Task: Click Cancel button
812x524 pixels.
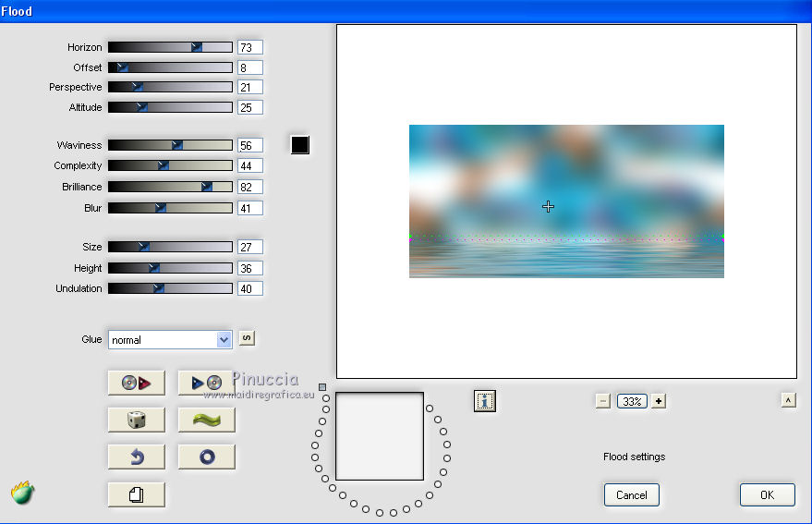Action: coord(631,495)
